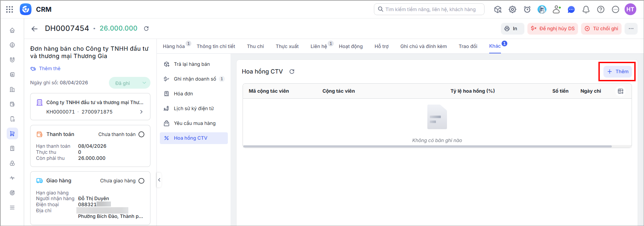Open the app launcher grid icon

point(10,9)
